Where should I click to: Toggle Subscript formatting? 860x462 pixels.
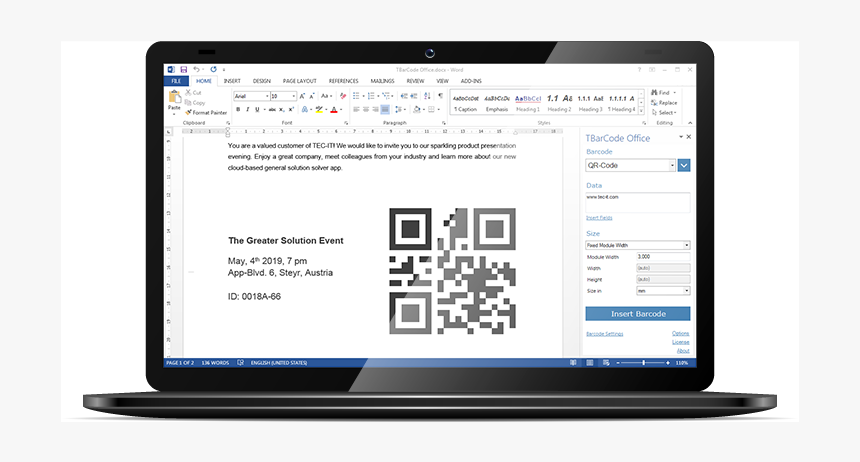point(282,110)
